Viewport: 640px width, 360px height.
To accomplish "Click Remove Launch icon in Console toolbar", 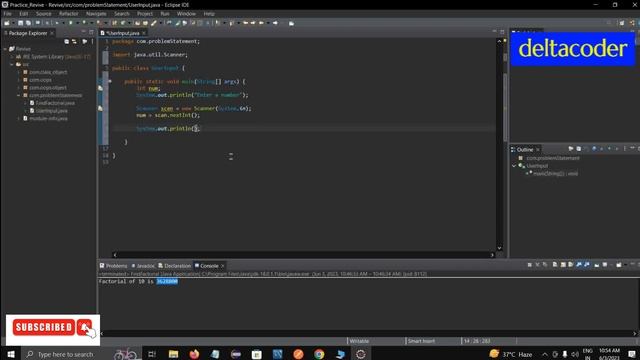I will [x=537, y=265].
